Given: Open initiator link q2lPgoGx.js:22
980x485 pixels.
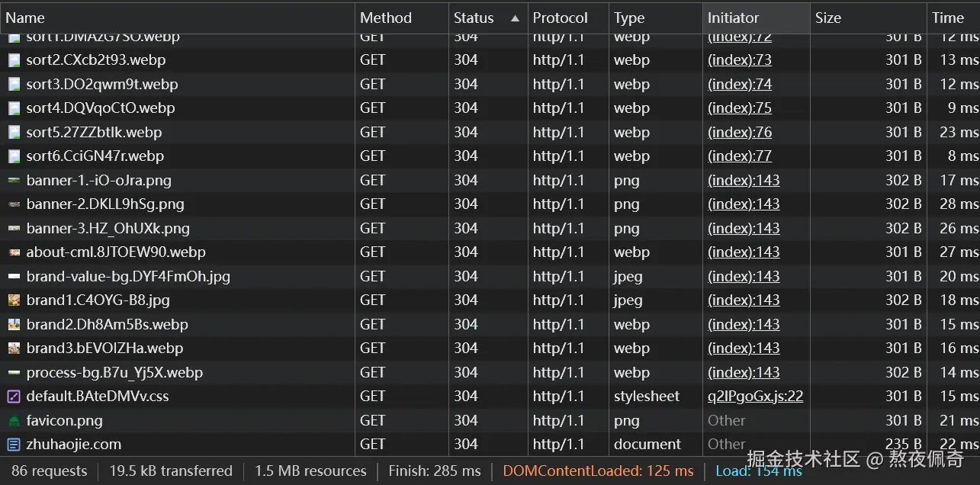Looking at the screenshot, I should pyautogui.click(x=755, y=397).
